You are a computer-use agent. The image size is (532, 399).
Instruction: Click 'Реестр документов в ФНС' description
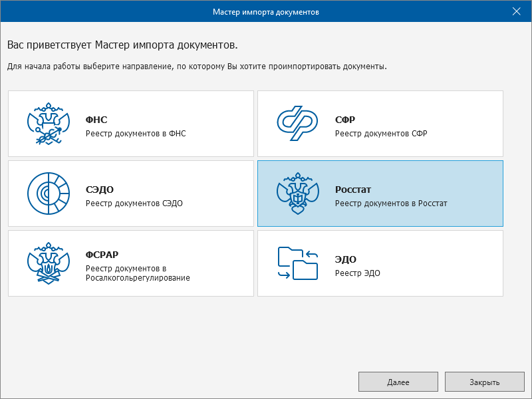point(136,134)
